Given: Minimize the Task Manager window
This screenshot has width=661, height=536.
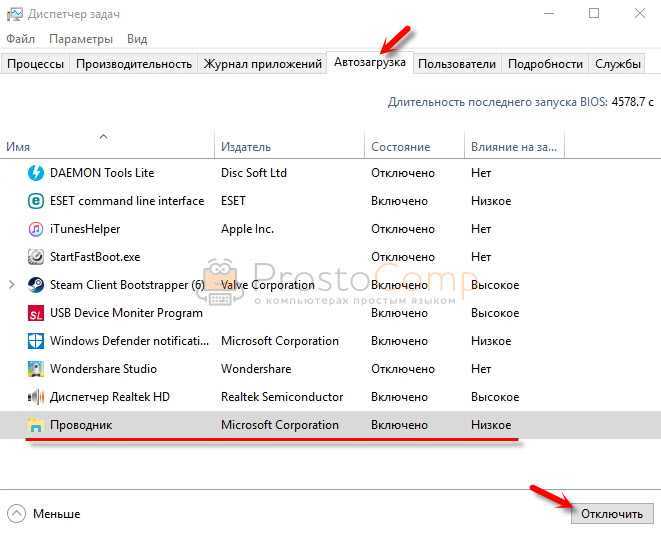Looking at the screenshot, I should tap(549, 13).
